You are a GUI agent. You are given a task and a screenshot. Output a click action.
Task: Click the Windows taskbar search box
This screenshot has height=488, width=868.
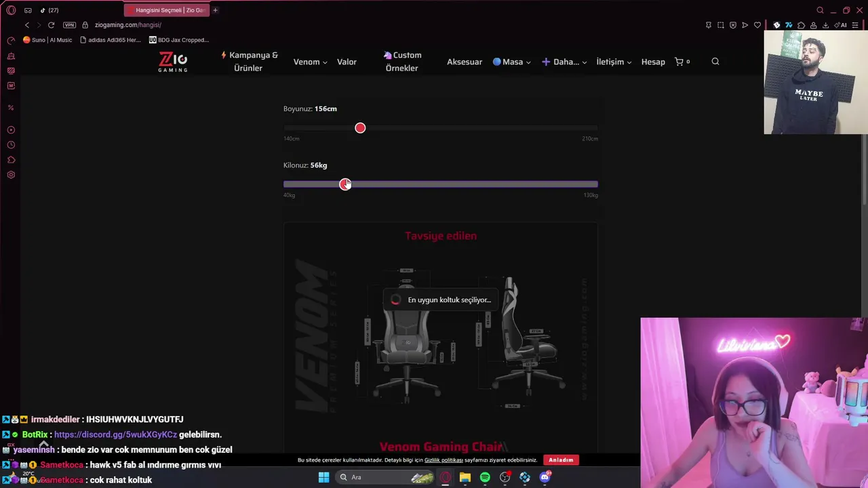385,477
